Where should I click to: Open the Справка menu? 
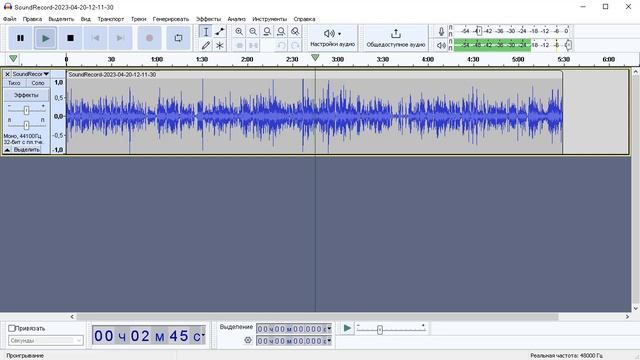[304, 19]
